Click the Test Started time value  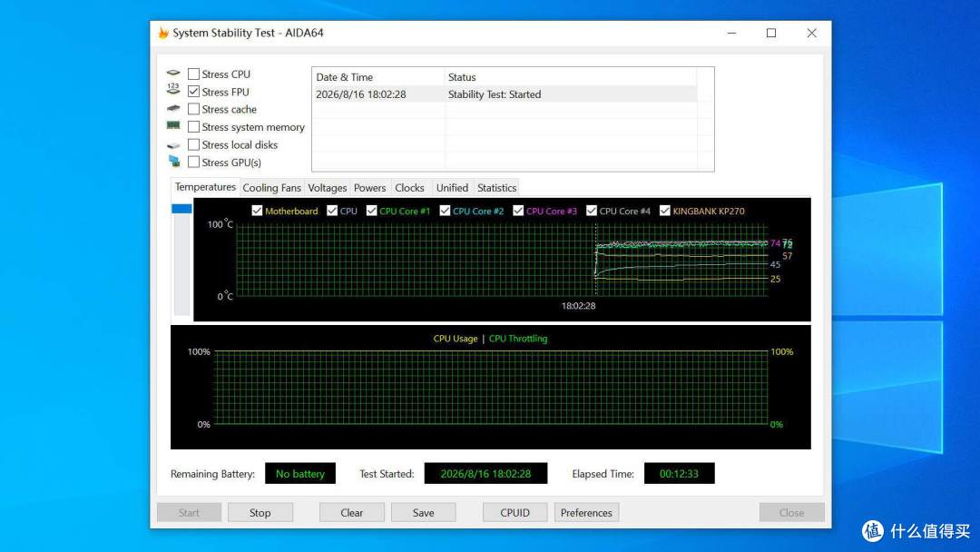pyautogui.click(x=485, y=473)
